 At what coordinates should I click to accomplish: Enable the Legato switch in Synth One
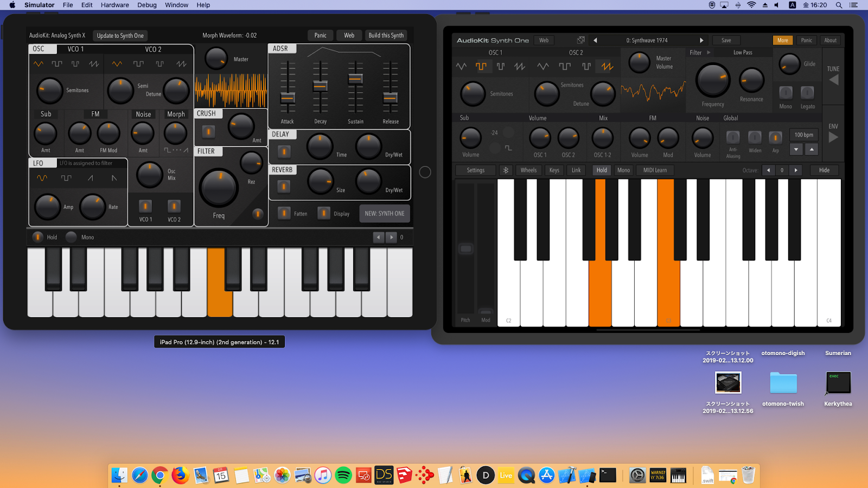pos(807,92)
